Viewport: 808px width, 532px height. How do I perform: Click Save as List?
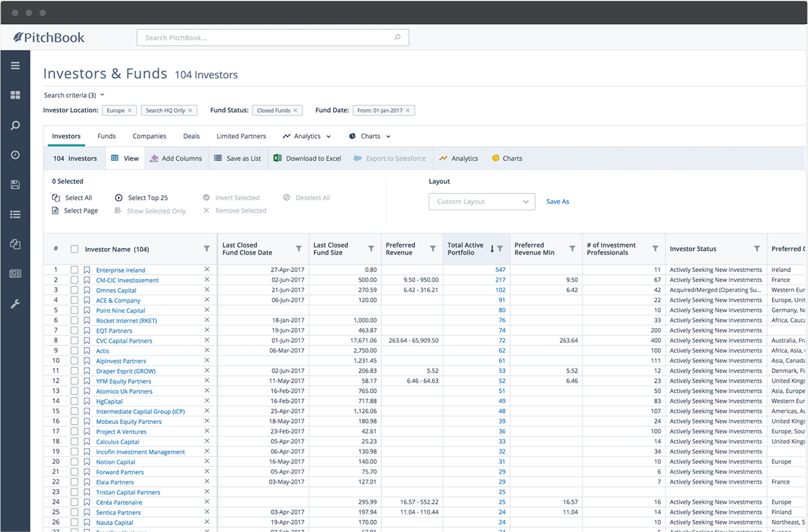237,158
